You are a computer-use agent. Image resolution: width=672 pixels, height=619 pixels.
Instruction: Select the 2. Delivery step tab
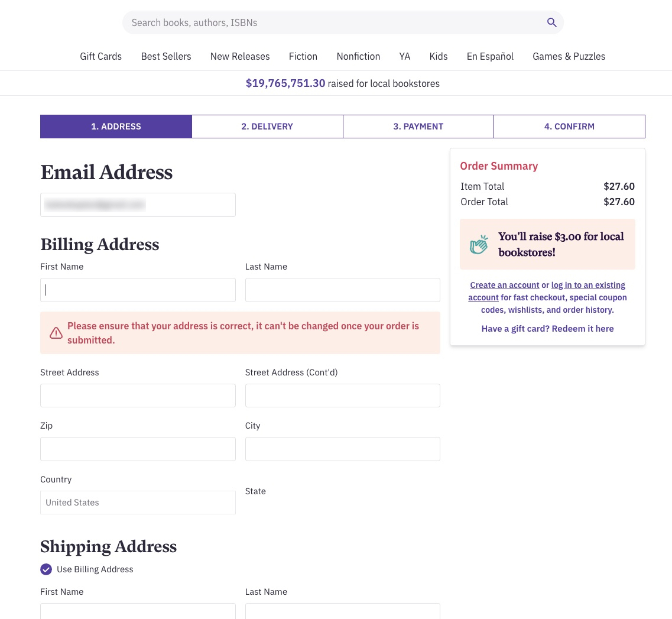click(x=267, y=127)
